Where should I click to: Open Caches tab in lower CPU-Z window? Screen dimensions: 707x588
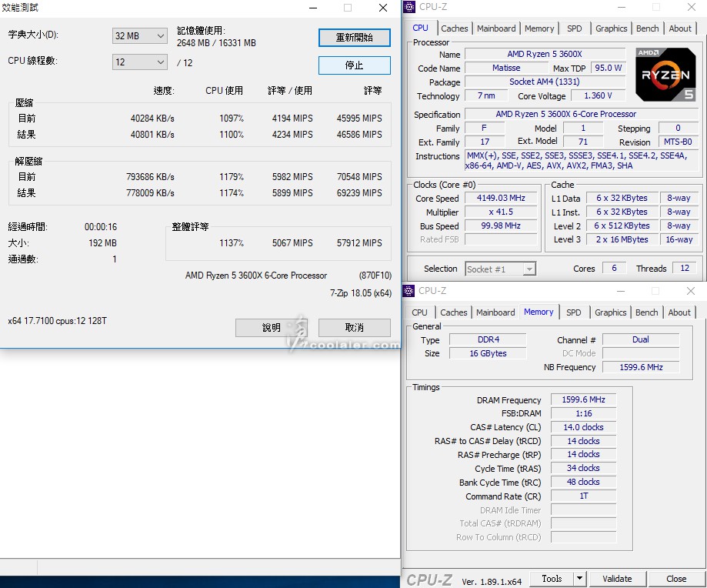pyautogui.click(x=454, y=312)
